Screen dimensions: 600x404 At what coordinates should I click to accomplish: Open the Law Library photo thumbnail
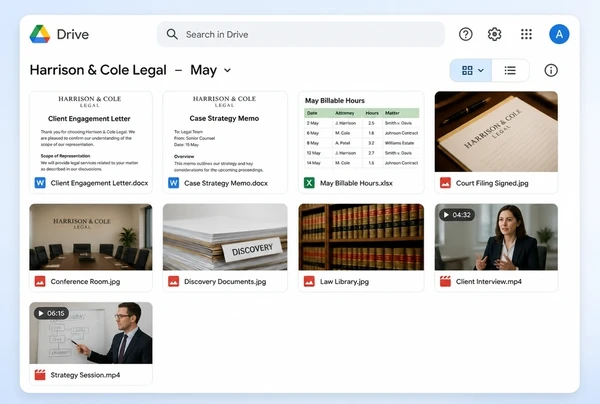click(x=361, y=237)
